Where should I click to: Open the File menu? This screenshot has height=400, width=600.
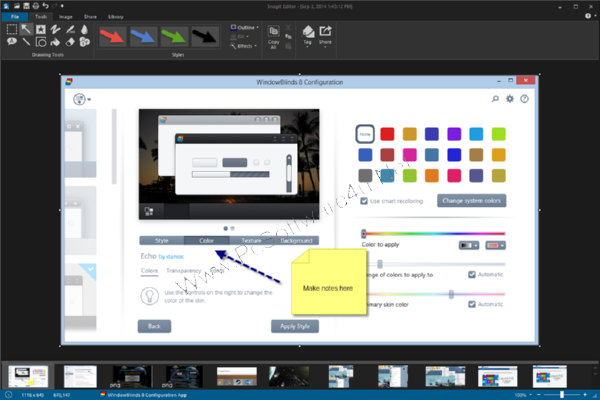15,17
